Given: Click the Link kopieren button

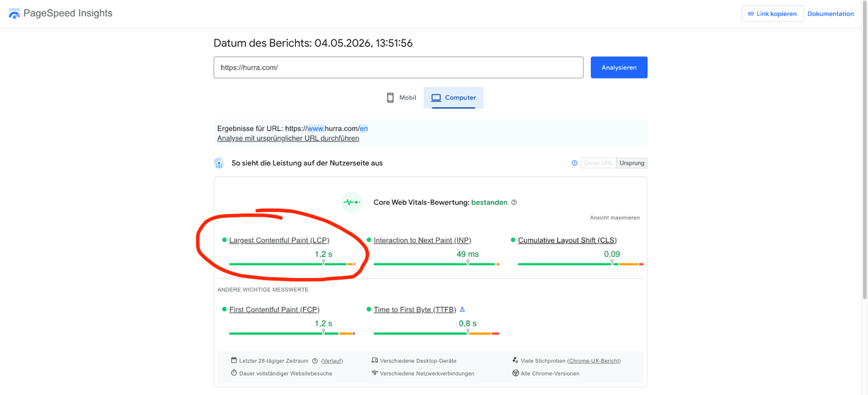Looking at the screenshot, I should pyautogui.click(x=773, y=13).
